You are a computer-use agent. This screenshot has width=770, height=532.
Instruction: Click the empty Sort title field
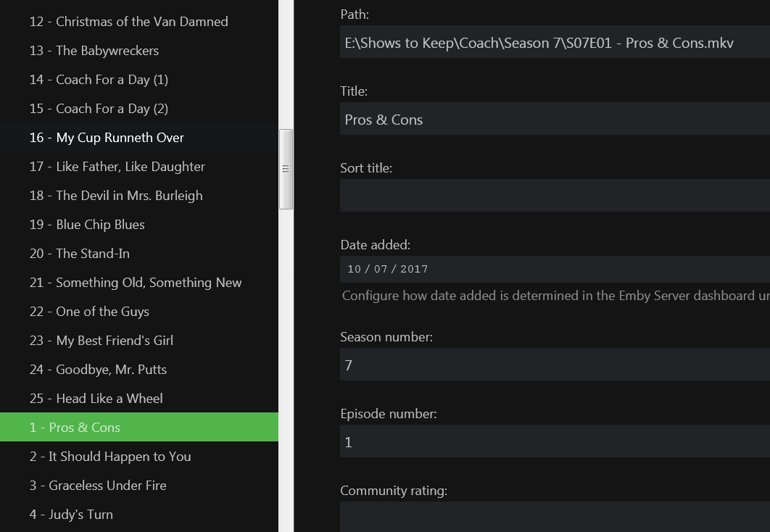(x=555, y=196)
